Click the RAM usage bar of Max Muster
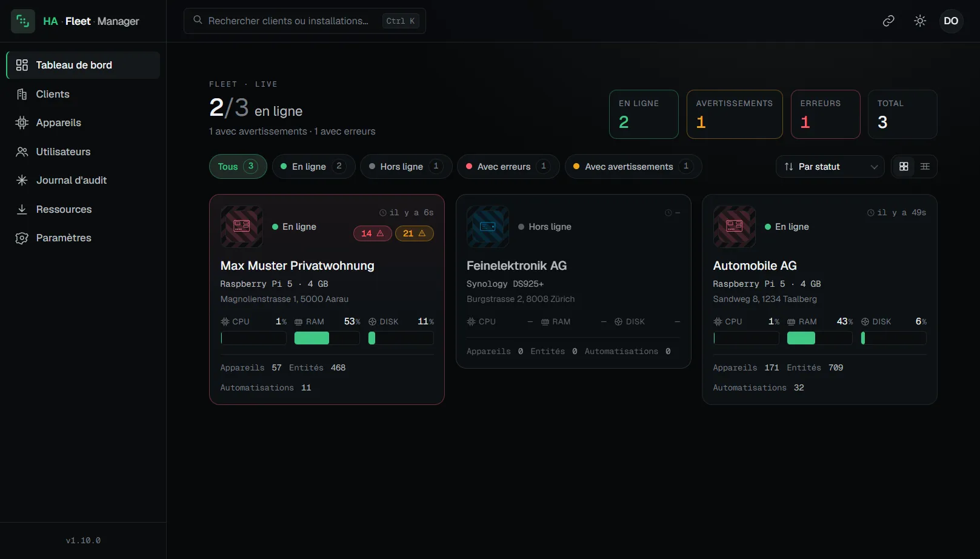This screenshot has height=559, width=980. (327, 338)
